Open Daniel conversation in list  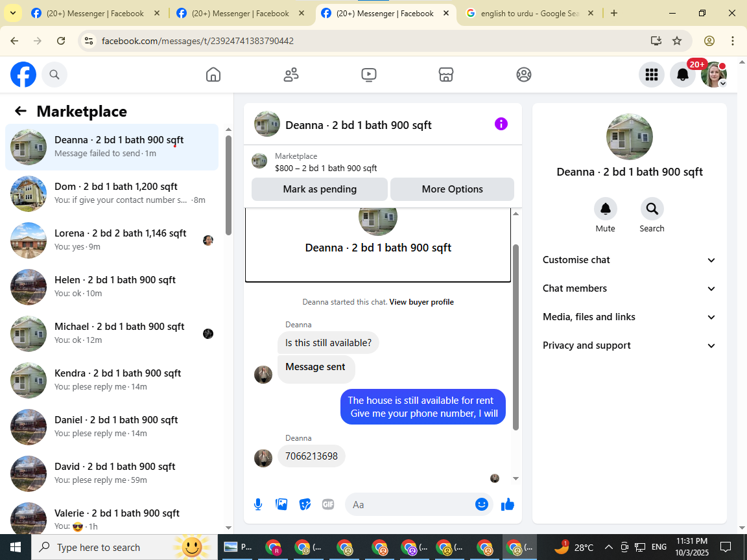[112, 426]
